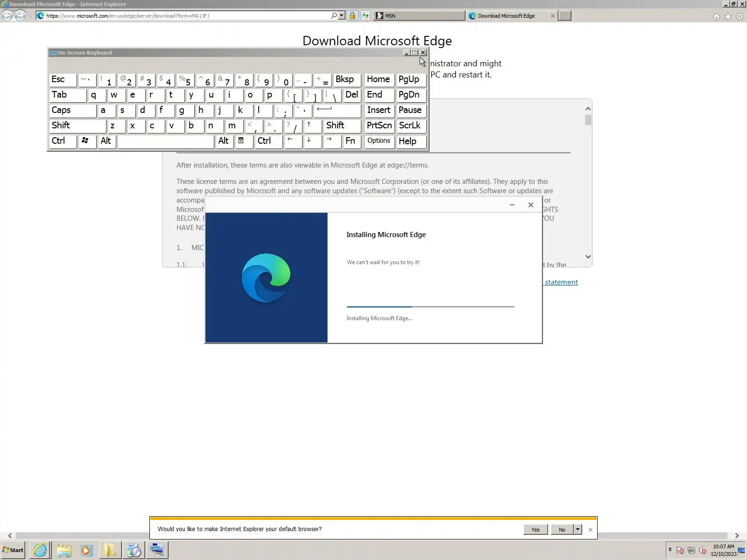747x560 pixels.
Task: Toggle the right Shift key beside the up arrow
Action: click(x=342, y=126)
